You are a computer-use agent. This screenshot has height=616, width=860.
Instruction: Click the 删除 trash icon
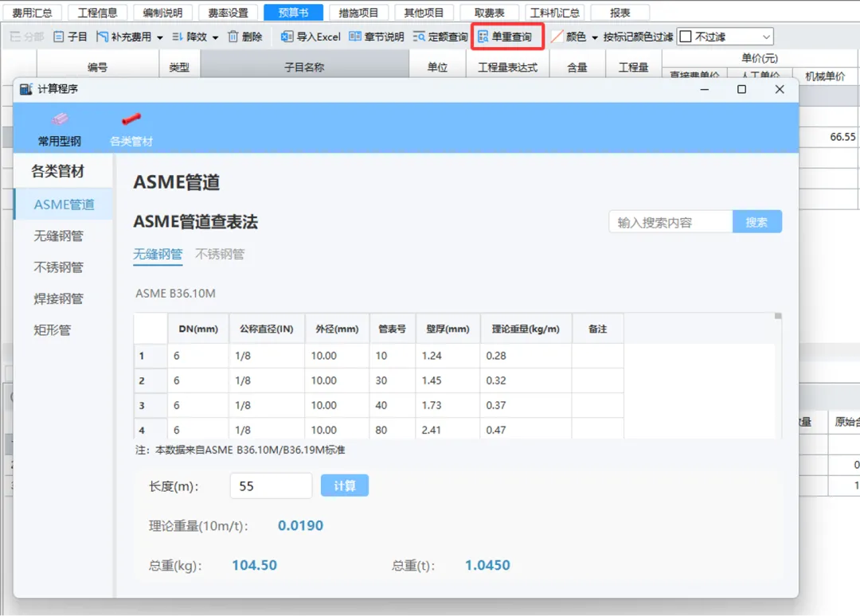tap(233, 37)
